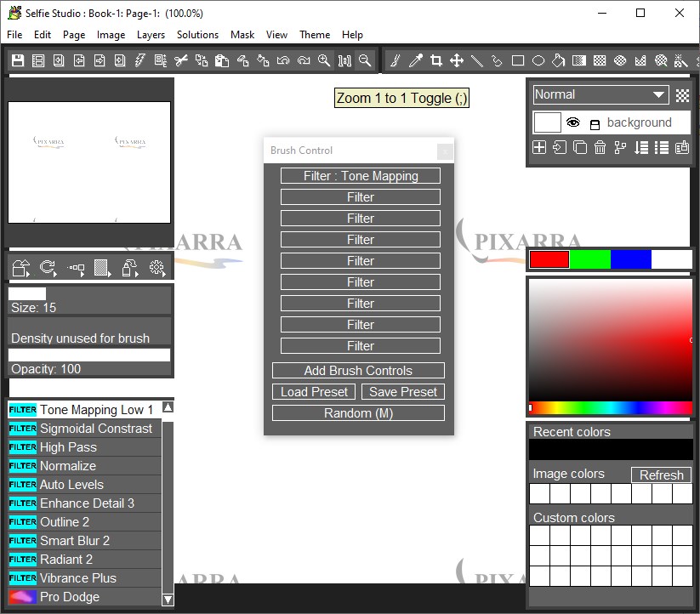Pick the Ellipse shape tool
The image size is (700, 614).
point(538,60)
